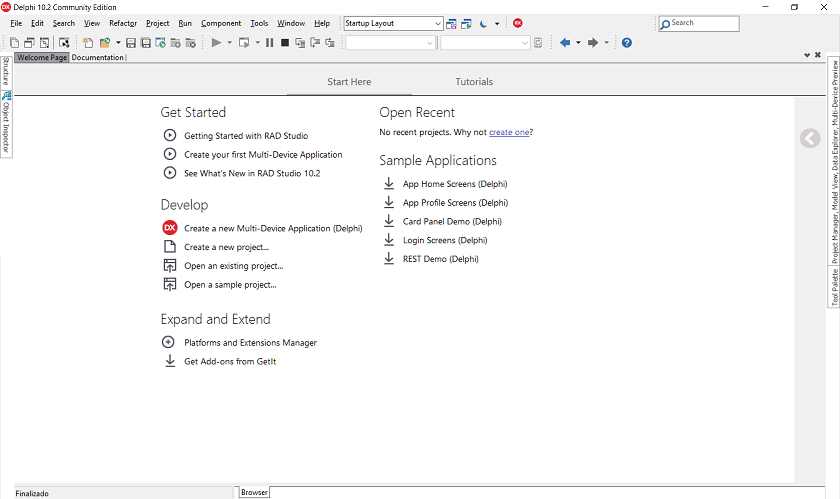Open the Refactor menu
The width and height of the screenshot is (840, 499).
coord(123,23)
